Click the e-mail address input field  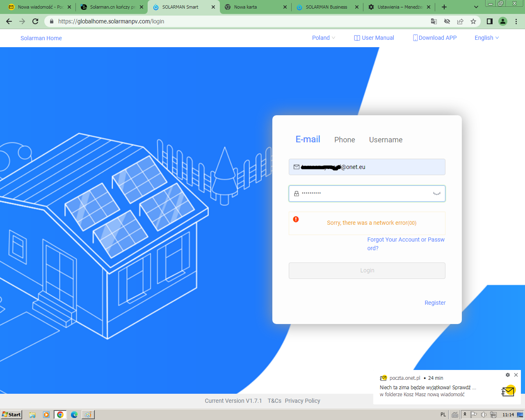367,167
